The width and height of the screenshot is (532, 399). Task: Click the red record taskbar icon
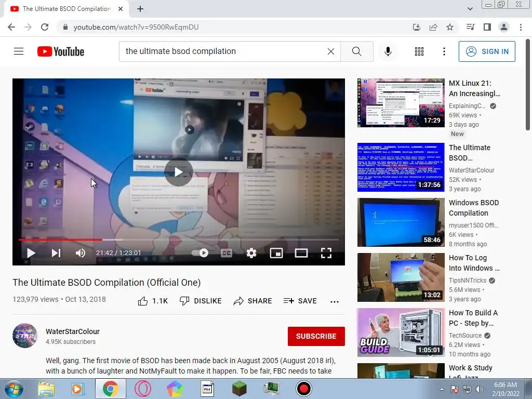[303, 389]
